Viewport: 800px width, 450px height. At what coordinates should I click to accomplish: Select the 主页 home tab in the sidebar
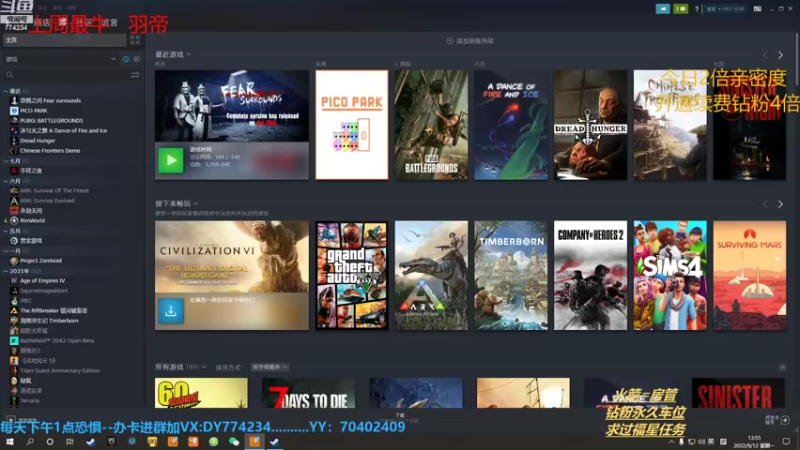65,40
